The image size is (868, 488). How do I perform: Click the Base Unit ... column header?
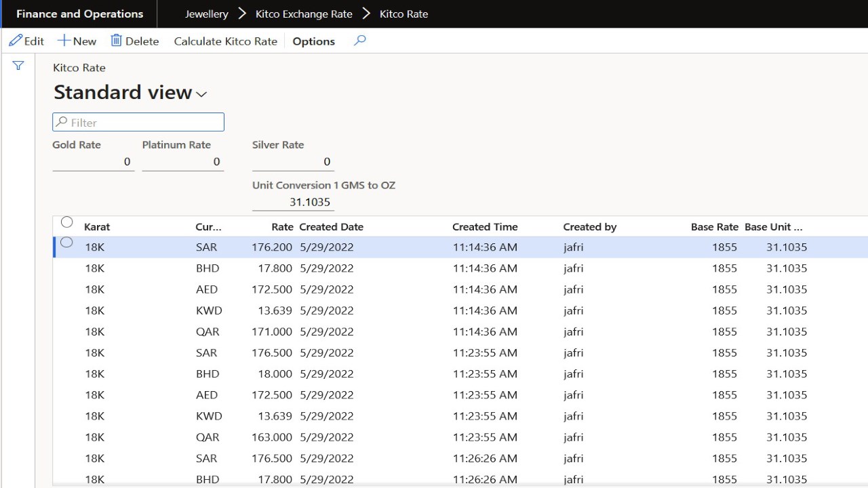pyautogui.click(x=773, y=227)
